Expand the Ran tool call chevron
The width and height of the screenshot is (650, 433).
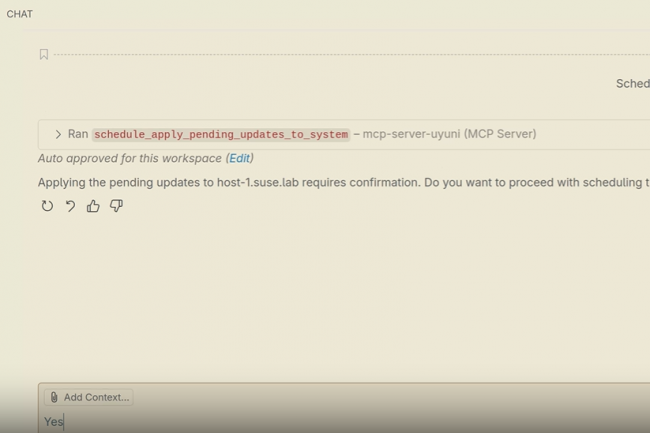tap(58, 134)
